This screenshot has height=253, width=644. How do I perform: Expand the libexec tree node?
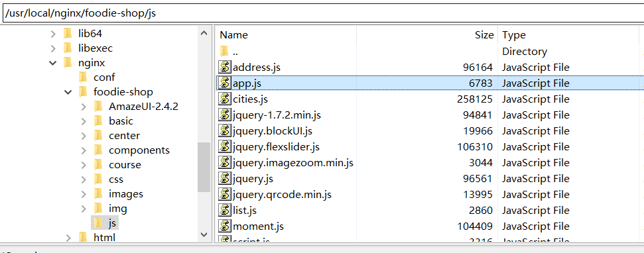53,48
